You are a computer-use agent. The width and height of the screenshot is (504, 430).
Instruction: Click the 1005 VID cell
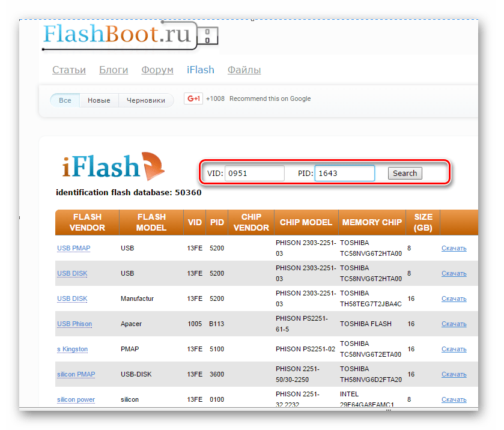[195, 324]
